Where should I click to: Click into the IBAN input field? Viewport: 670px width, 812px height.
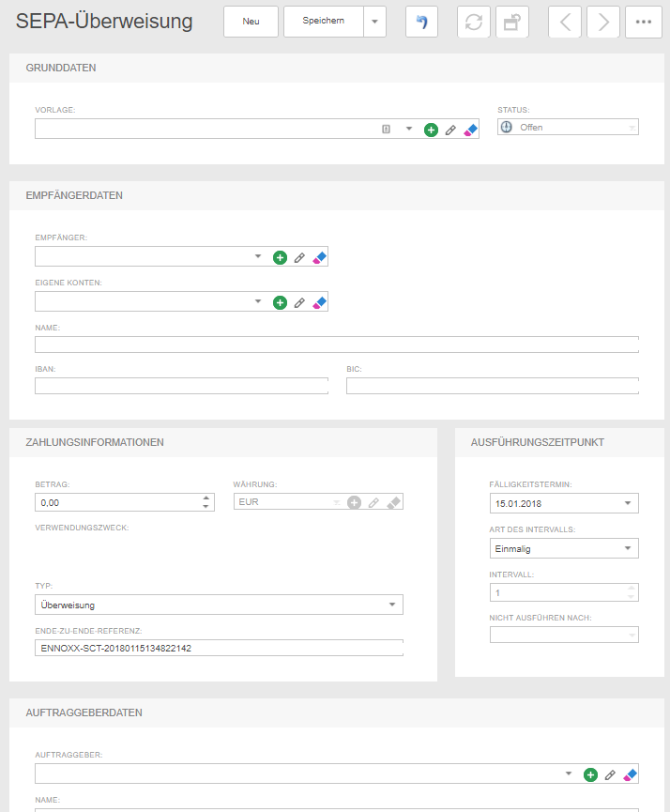click(181, 386)
